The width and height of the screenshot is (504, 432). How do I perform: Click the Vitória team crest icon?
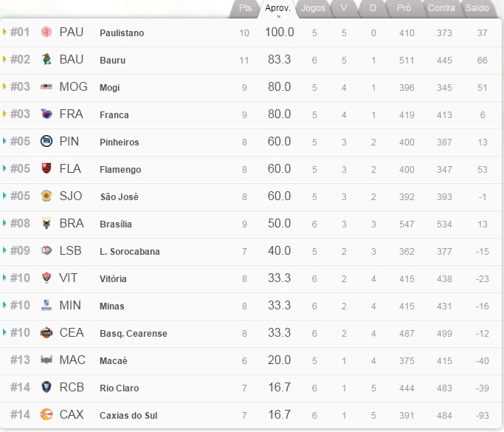click(x=46, y=278)
